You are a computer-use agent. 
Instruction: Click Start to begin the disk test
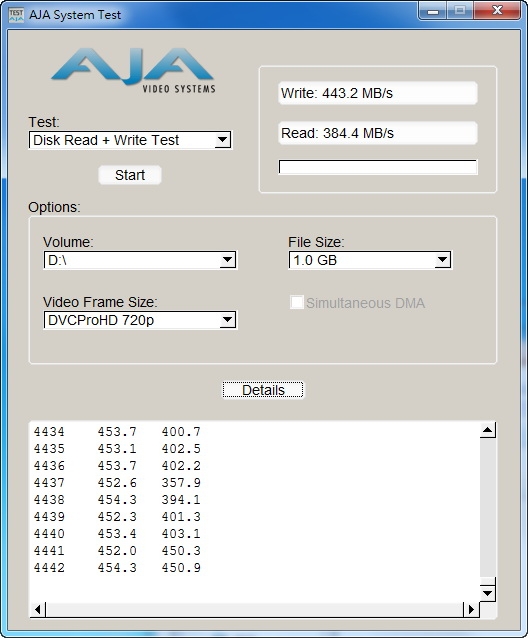tap(130, 175)
